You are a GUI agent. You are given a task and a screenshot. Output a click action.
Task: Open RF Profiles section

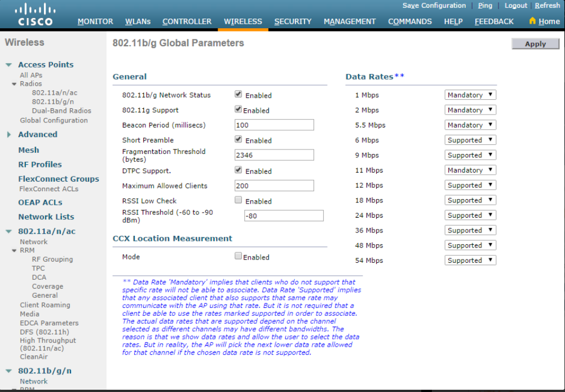click(40, 165)
